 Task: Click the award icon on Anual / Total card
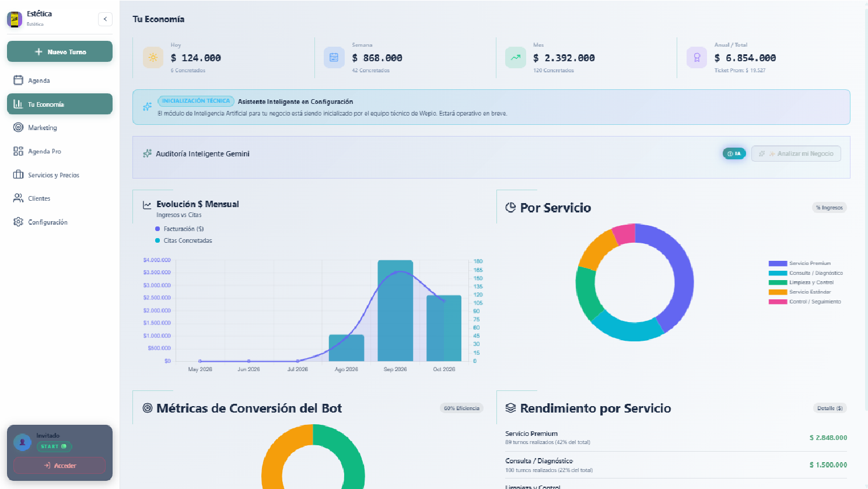[696, 58]
